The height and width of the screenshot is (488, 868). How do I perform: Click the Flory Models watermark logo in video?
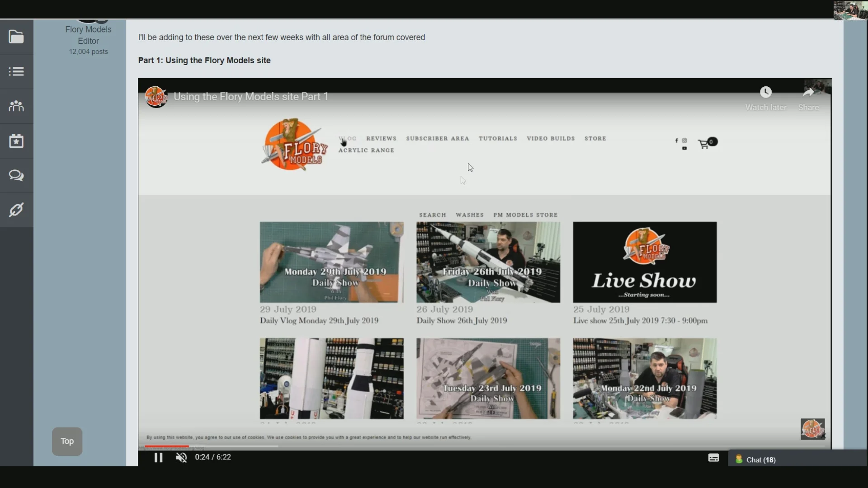[x=812, y=429]
